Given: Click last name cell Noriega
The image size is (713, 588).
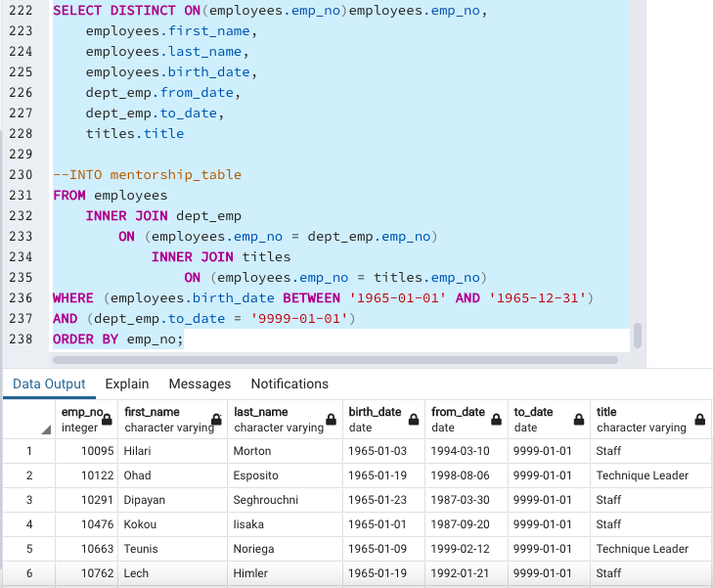Looking at the screenshot, I should [x=285, y=549].
